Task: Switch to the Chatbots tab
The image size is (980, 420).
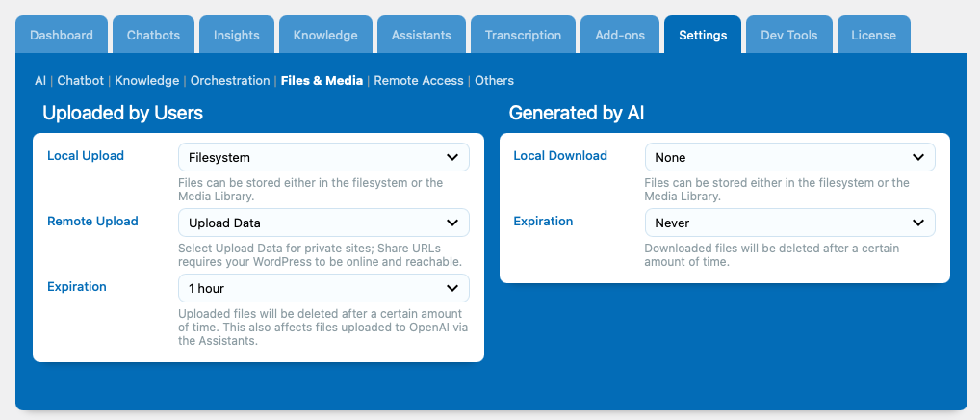Action: click(x=153, y=35)
